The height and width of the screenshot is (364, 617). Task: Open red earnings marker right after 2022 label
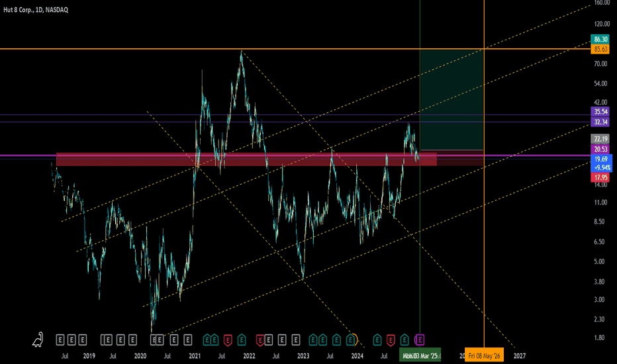pyautogui.click(x=260, y=340)
